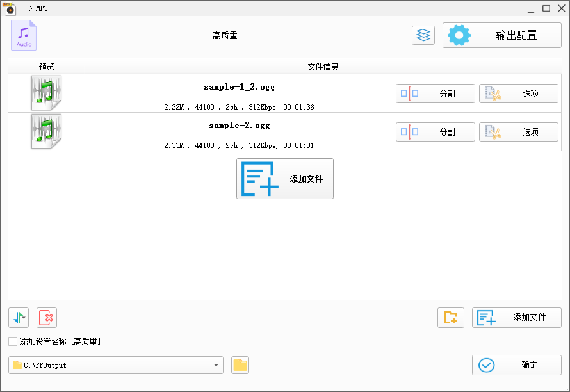Open 选项 options for sample-1_2.ogg
570x392 pixels.
click(x=518, y=94)
